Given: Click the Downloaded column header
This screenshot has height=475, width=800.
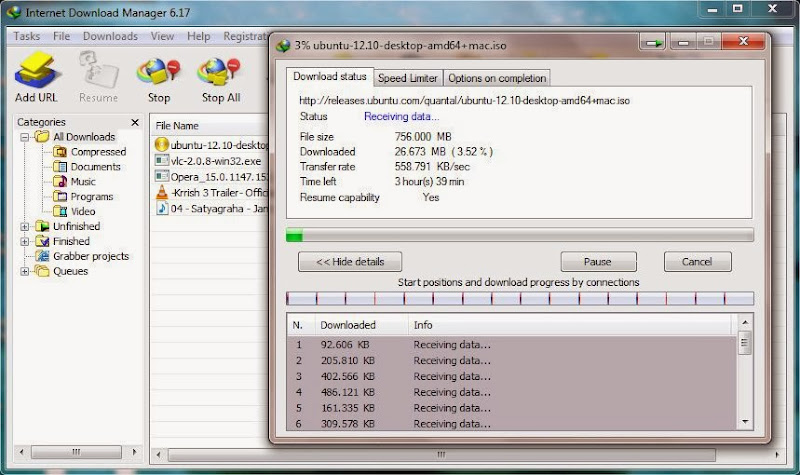Looking at the screenshot, I should click(362, 325).
